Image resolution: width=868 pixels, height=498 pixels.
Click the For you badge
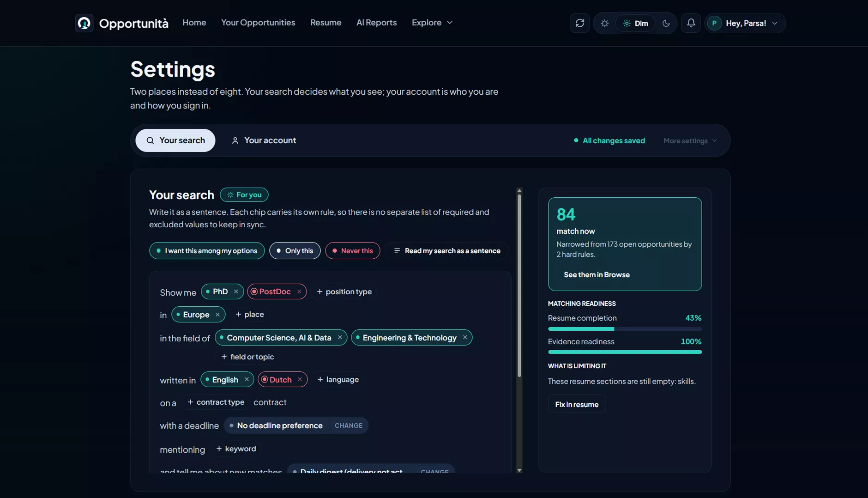pos(244,195)
